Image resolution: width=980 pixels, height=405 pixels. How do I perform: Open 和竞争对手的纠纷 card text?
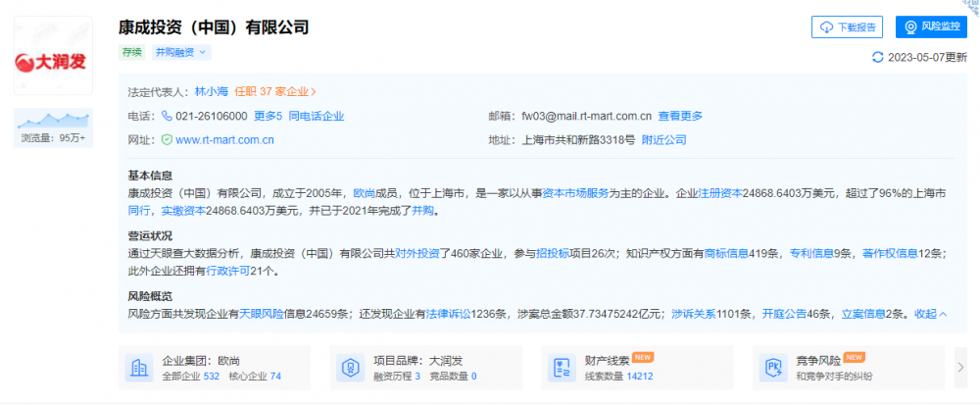click(x=834, y=377)
